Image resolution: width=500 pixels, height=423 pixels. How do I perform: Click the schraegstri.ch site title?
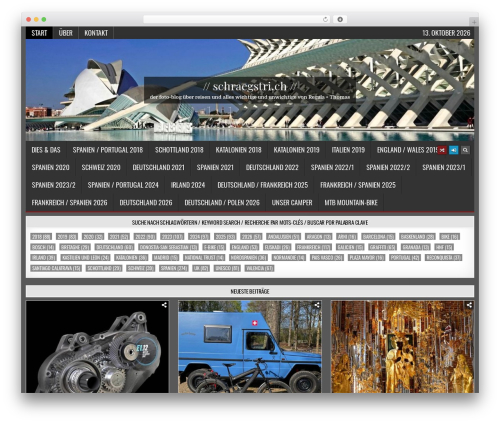[x=250, y=86]
